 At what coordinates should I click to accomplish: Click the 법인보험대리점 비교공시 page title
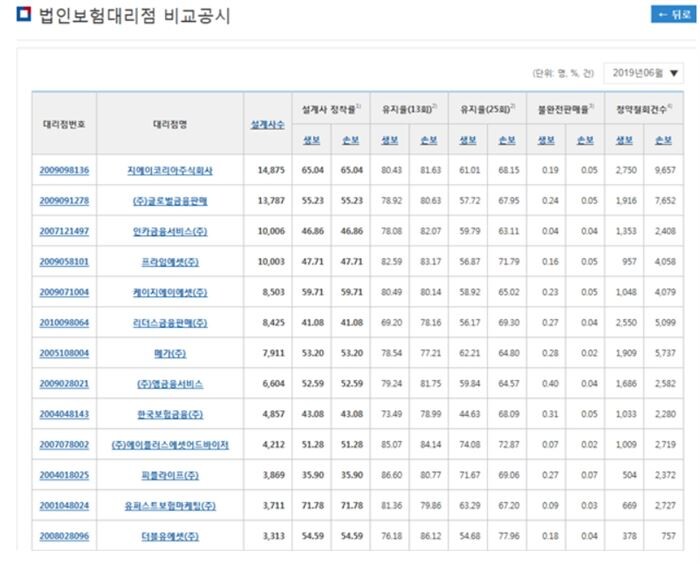(x=134, y=16)
